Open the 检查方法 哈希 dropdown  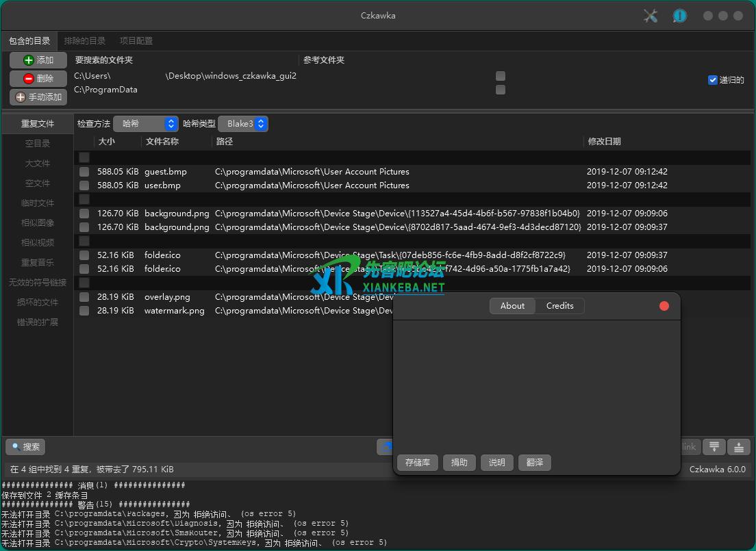[146, 124]
